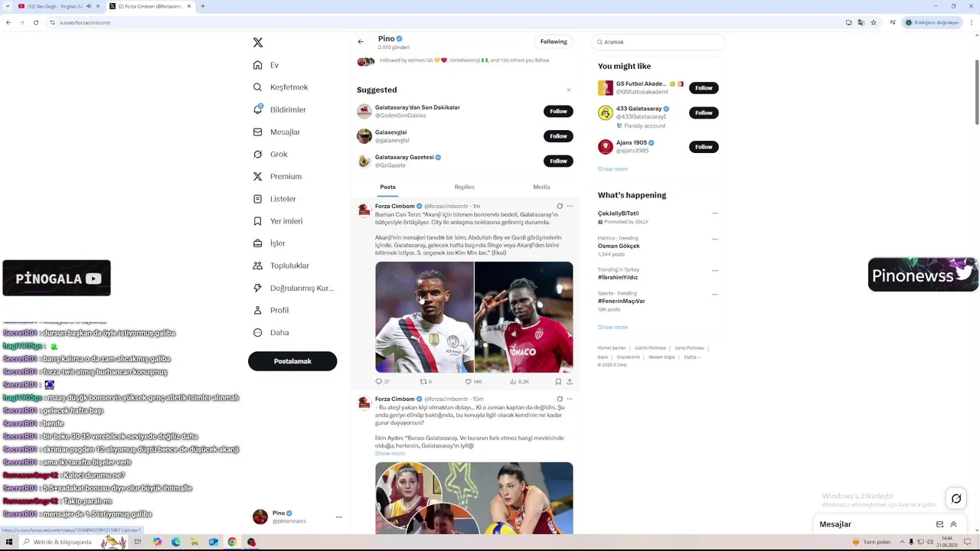980x551 pixels.
Task: Click the Aramak search field
Action: coord(658,42)
